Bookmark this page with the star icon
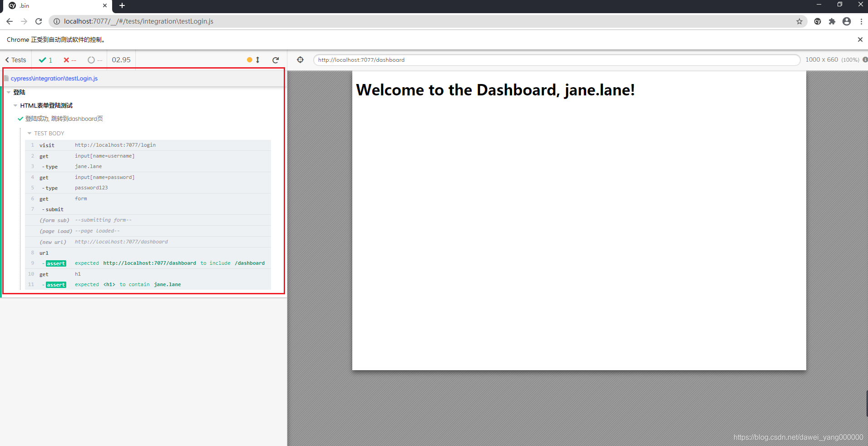The image size is (868, 446). click(x=799, y=21)
